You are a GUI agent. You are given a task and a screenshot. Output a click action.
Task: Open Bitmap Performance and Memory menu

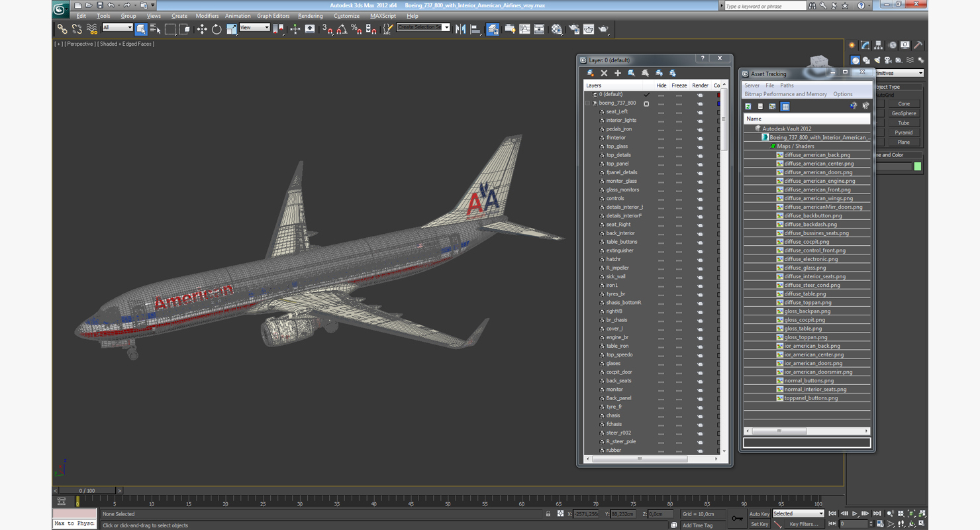coord(785,94)
